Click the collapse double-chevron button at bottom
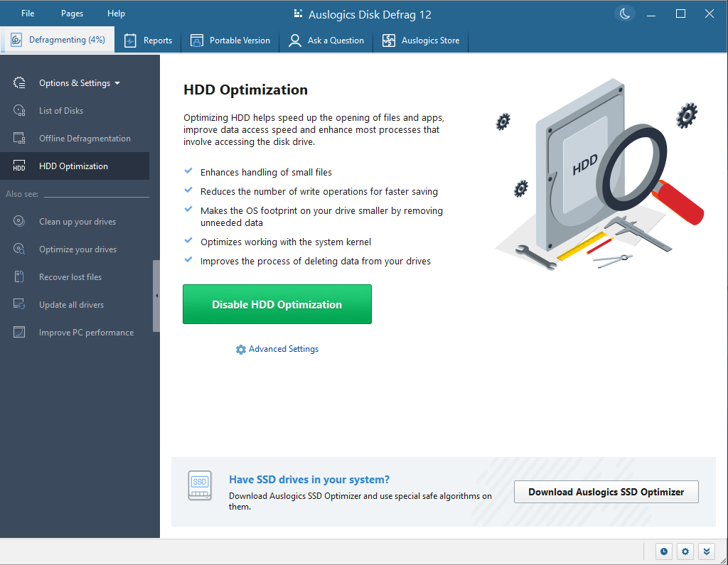The width and height of the screenshot is (728, 565). 706,551
